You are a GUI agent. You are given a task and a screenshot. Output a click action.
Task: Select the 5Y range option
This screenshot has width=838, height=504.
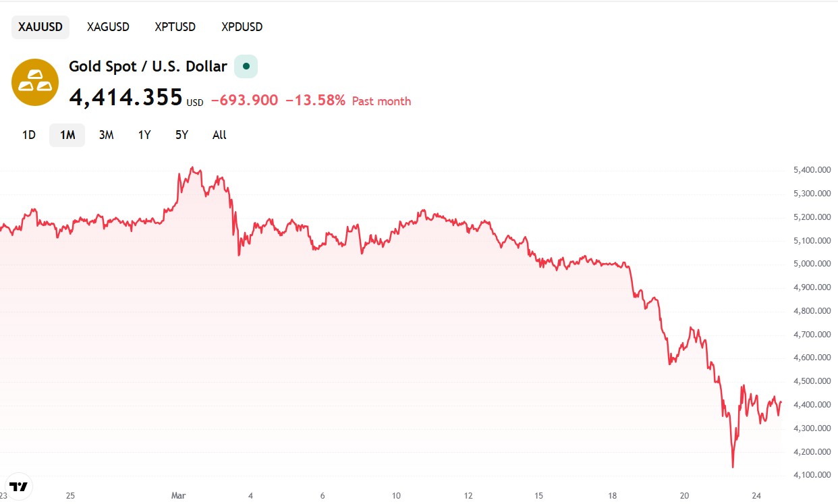[x=181, y=135]
